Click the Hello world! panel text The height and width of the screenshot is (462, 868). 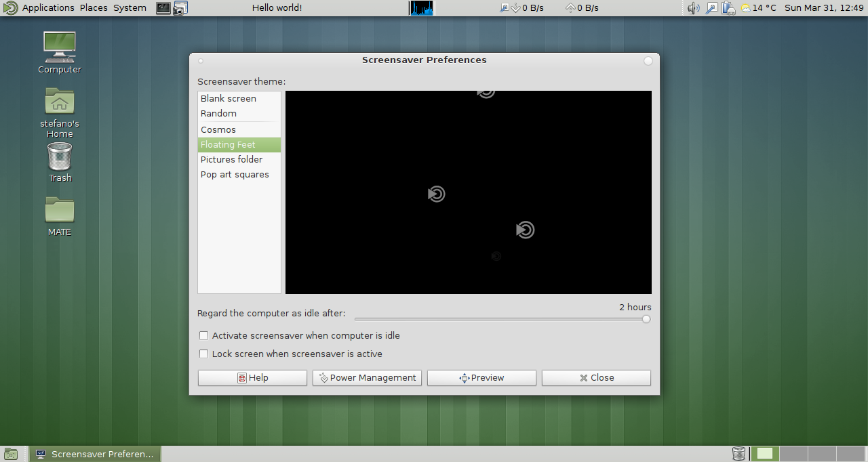[x=277, y=7]
